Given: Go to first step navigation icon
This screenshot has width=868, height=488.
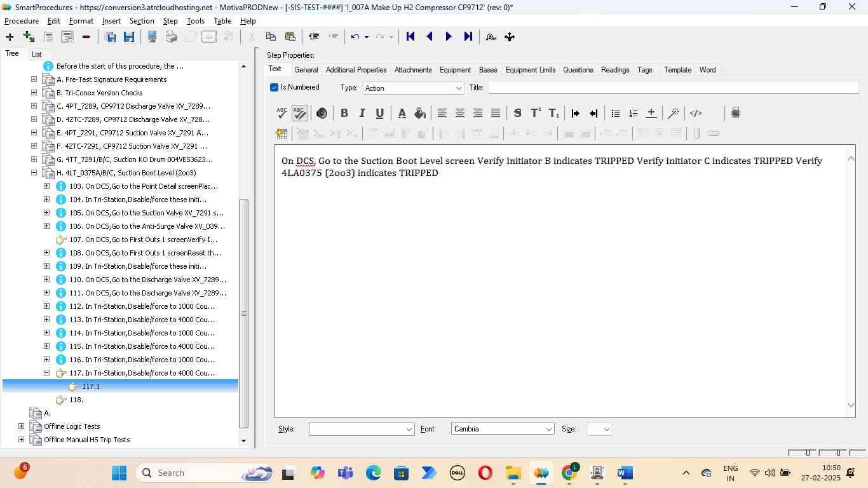Looking at the screenshot, I should pyautogui.click(x=410, y=37).
